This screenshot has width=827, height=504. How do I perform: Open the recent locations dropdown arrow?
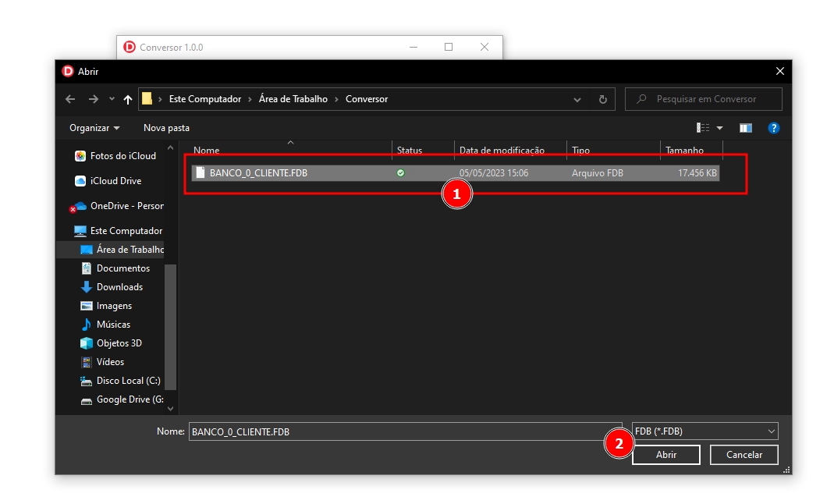[112, 99]
